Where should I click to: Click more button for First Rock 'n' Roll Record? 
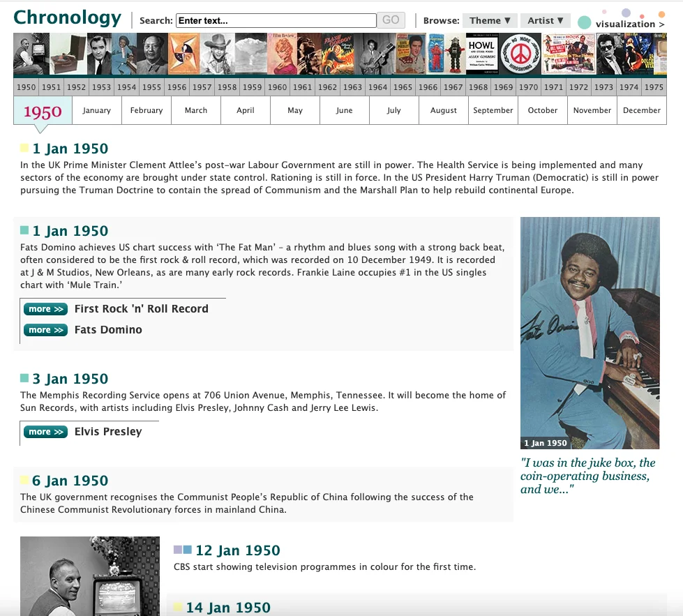point(46,309)
